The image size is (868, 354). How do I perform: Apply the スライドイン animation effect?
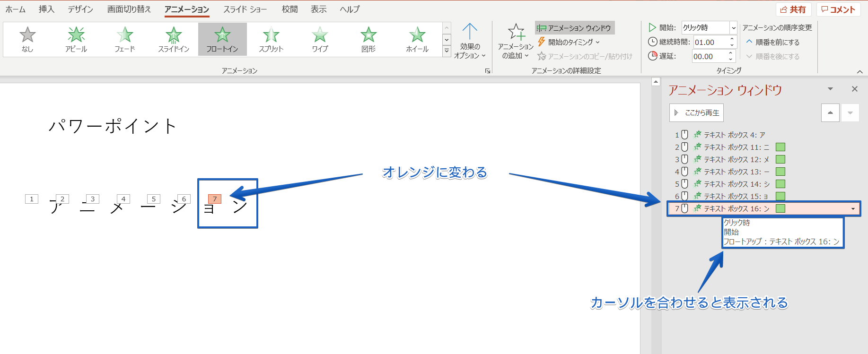[174, 39]
